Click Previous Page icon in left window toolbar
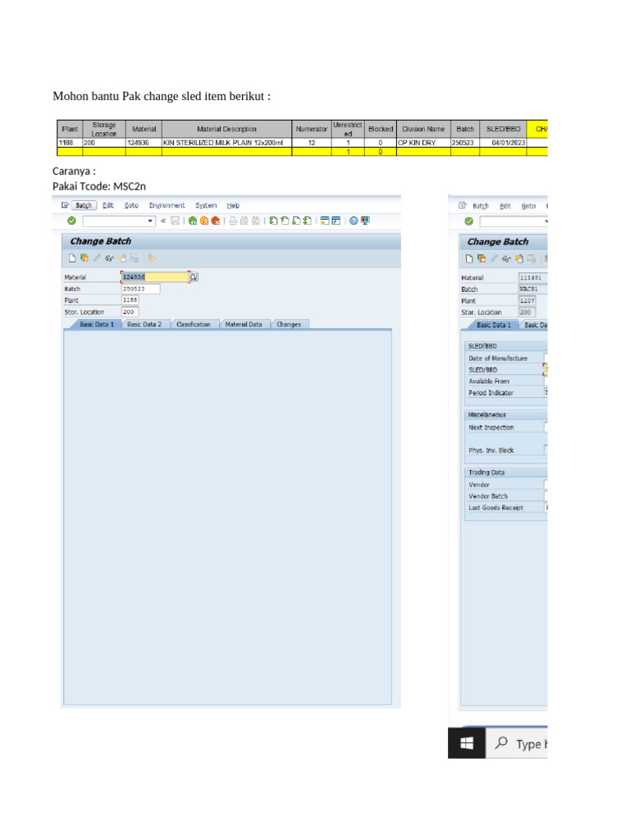Image resolution: width=630 pixels, height=840 pixels. [x=285, y=221]
